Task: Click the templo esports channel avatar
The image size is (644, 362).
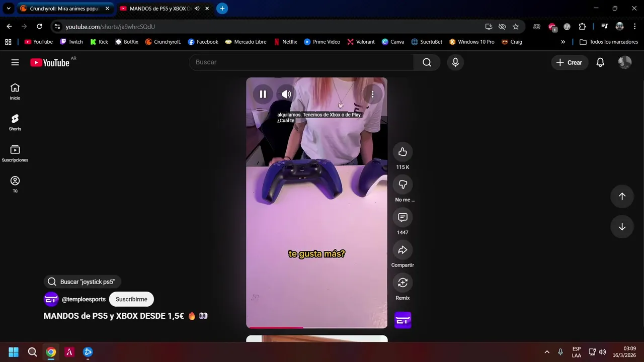Action: 51,299
